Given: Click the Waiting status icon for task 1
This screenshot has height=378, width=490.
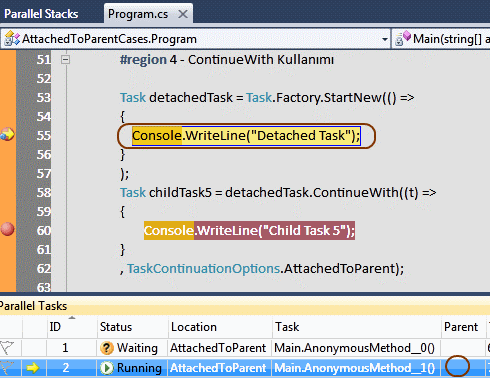Looking at the screenshot, I should [106, 348].
